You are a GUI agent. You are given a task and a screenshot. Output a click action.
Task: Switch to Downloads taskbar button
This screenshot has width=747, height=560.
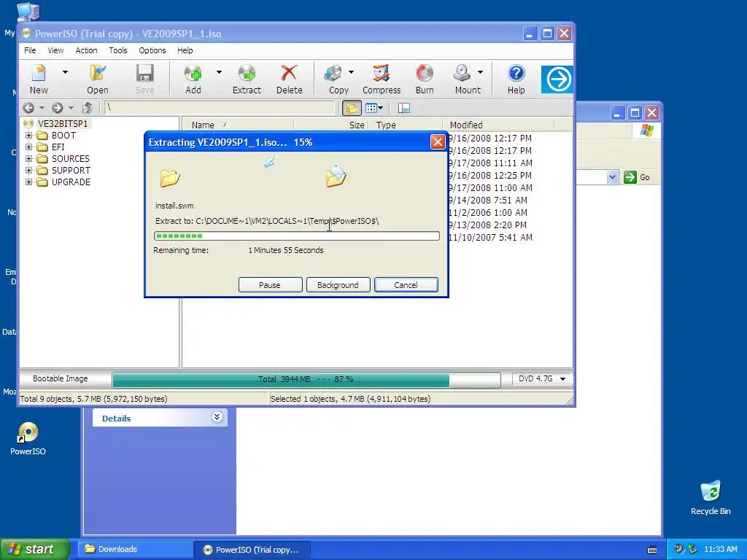click(x=136, y=549)
